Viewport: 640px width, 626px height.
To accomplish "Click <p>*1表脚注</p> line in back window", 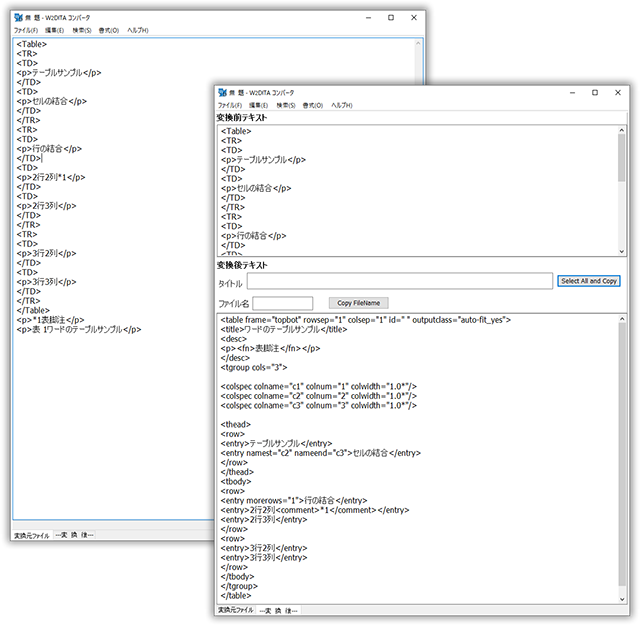I will pyautogui.click(x=50, y=320).
